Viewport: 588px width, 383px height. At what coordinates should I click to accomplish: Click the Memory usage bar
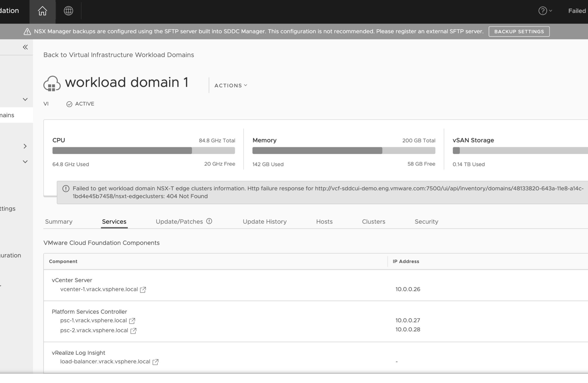click(344, 151)
